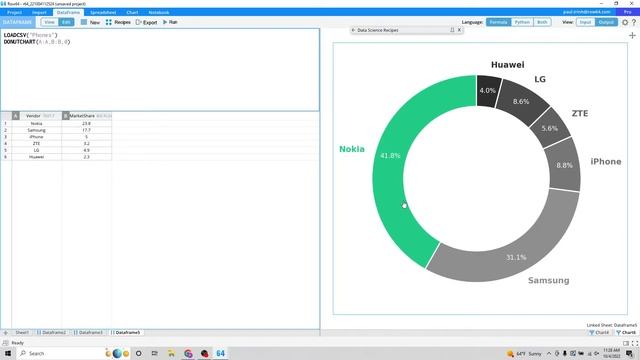Click the Huawei dark donut segment

click(488, 90)
